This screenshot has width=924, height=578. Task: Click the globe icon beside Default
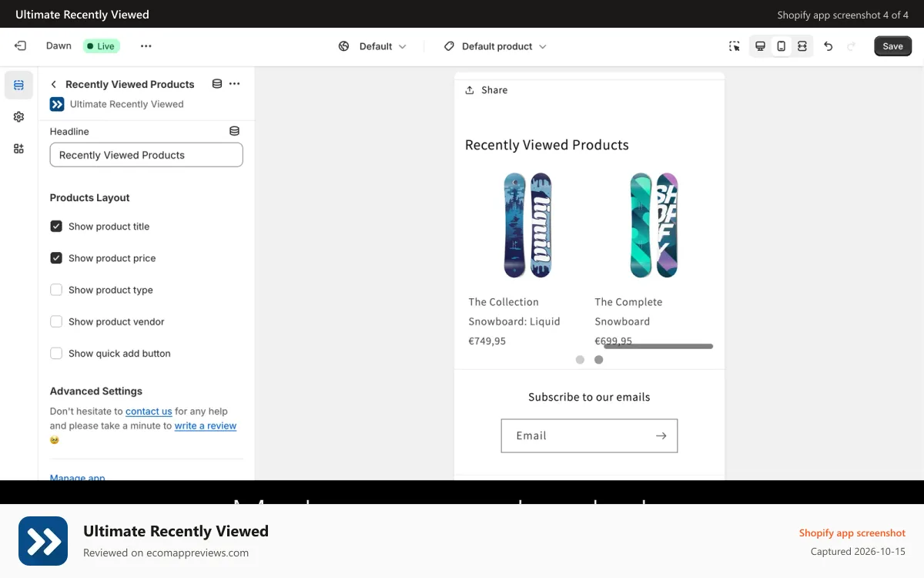tap(344, 46)
